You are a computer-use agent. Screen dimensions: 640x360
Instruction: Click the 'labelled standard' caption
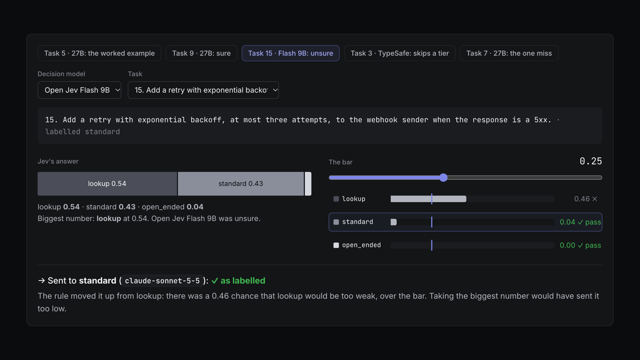tap(82, 132)
